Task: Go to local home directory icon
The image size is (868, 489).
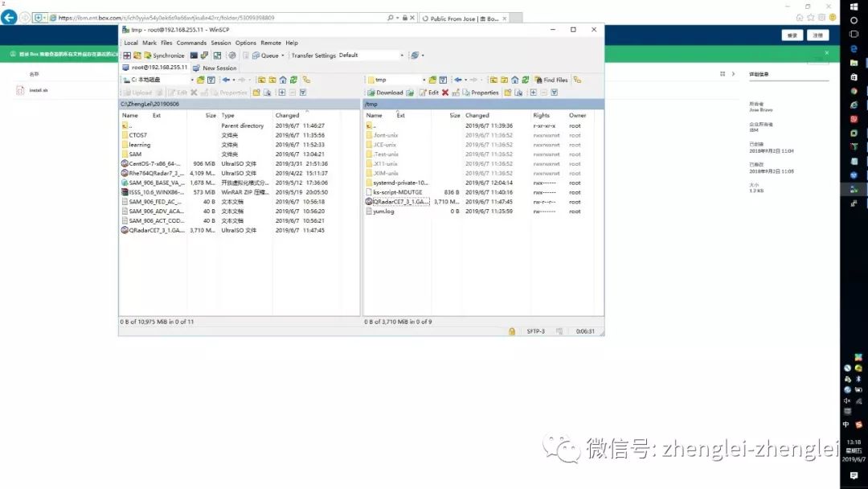Action: (x=283, y=80)
